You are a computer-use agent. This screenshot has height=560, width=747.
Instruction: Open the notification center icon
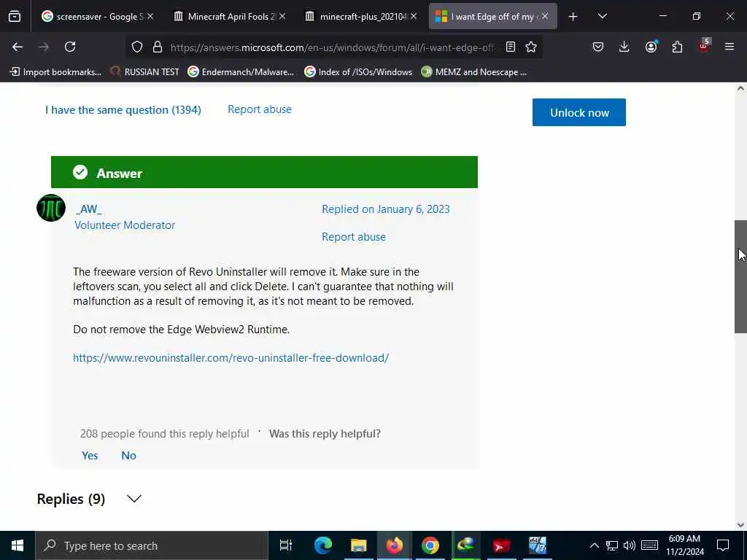723,545
